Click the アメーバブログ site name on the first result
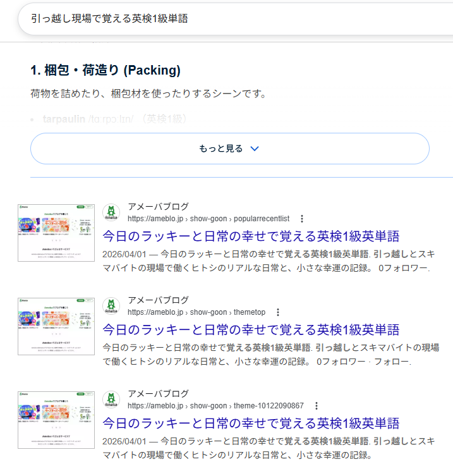Viewport: 453px width, 476px height. coord(158,207)
